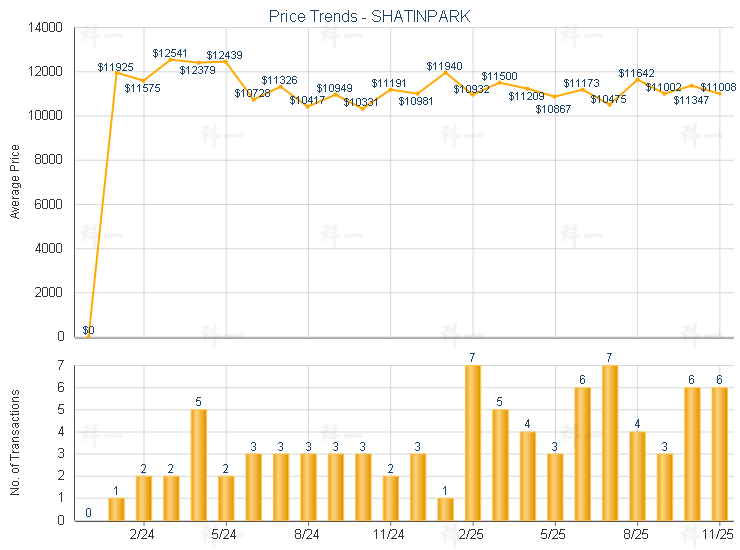Click the last transaction bar at 11/25
Viewport: 740px width, 550px height.
(x=718, y=453)
